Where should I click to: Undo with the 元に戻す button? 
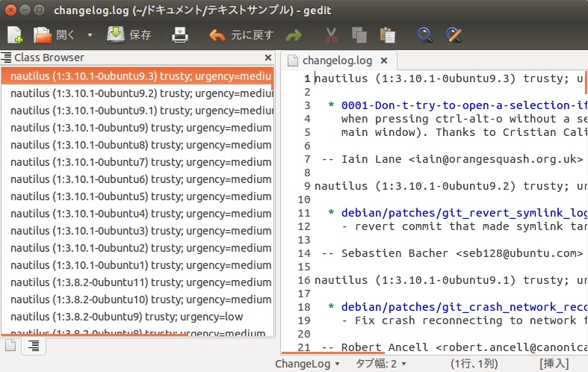pos(241,35)
